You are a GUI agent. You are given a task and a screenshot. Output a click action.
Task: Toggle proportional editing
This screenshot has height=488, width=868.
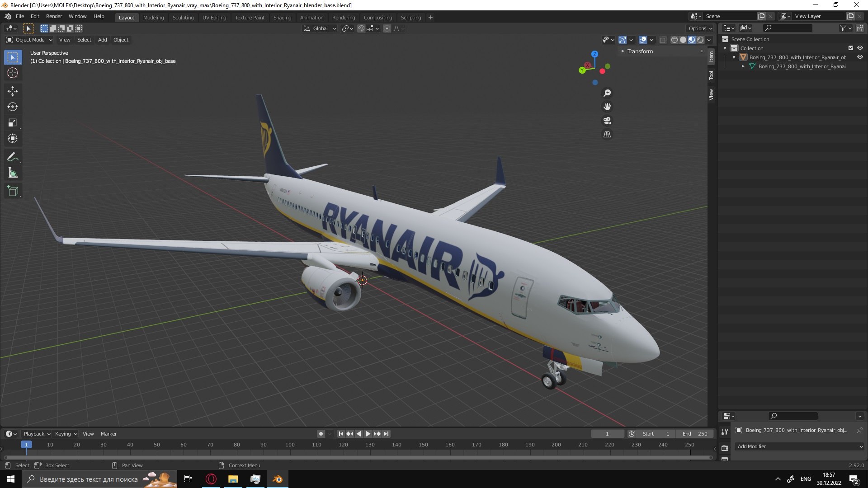[387, 28]
